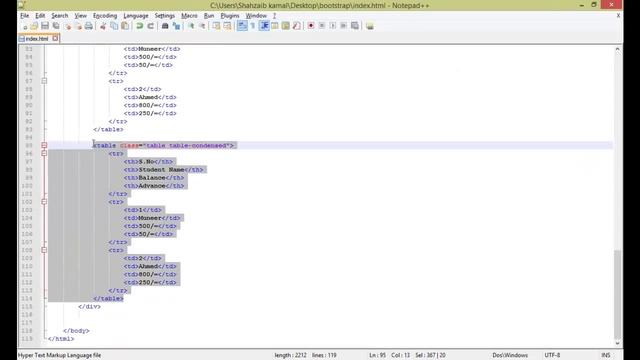The height and width of the screenshot is (360, 640).
Task: Toggle Synchronize Horizontal Scrolling
Action: 227,26
